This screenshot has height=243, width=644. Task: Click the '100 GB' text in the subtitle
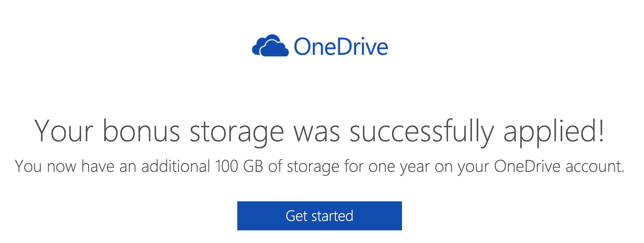[x=239, y=166]
